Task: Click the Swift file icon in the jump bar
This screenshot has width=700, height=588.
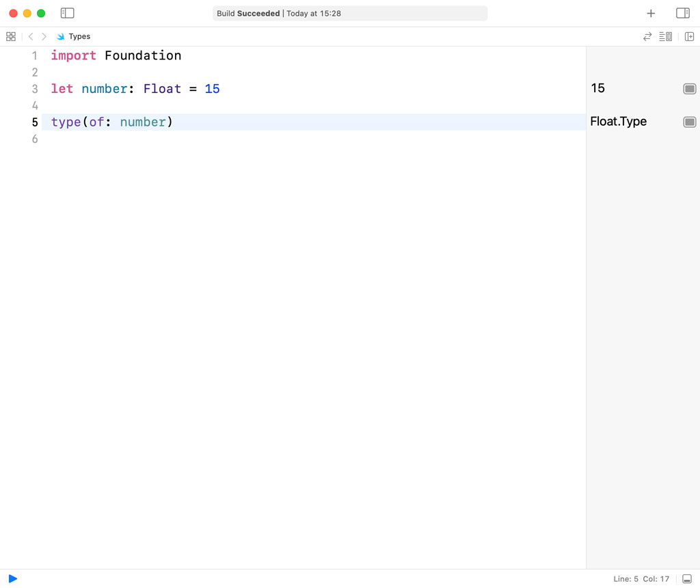Action: (x=60, y=36)
